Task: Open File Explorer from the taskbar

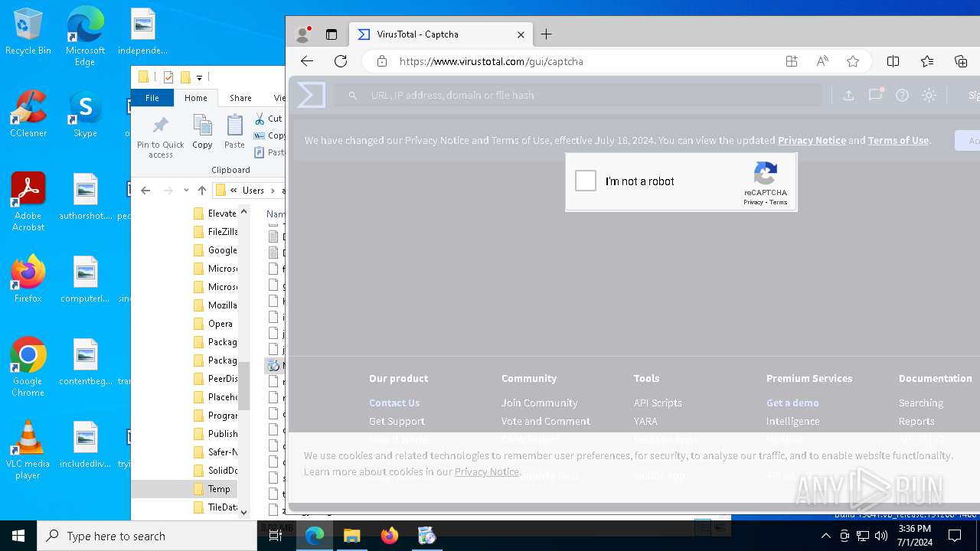Action: click(x=352, y=536)
